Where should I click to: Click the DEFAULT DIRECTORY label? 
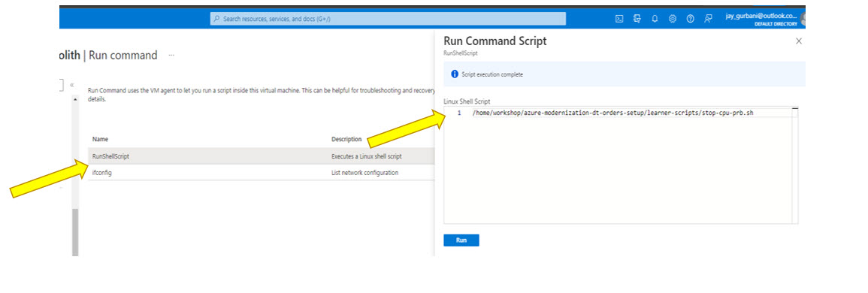pos(776,24)
